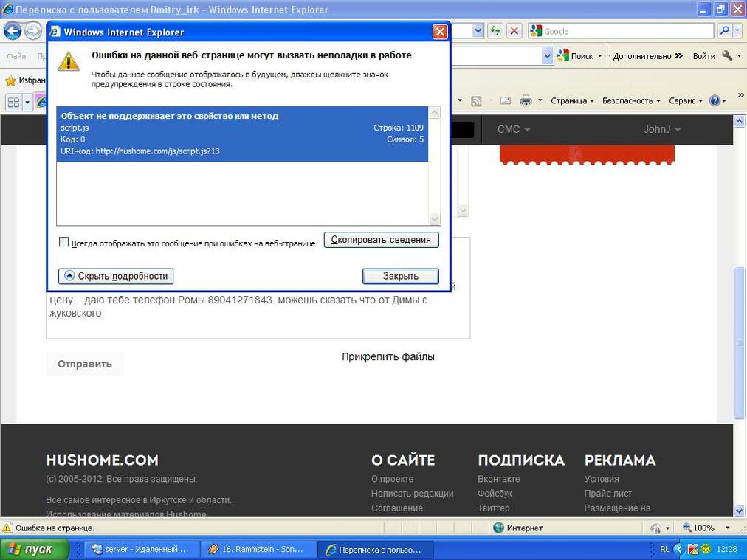The image size is (747, 560).
Task: Open the status bar zoom level dropdown
Action: (x=728, y=528)
